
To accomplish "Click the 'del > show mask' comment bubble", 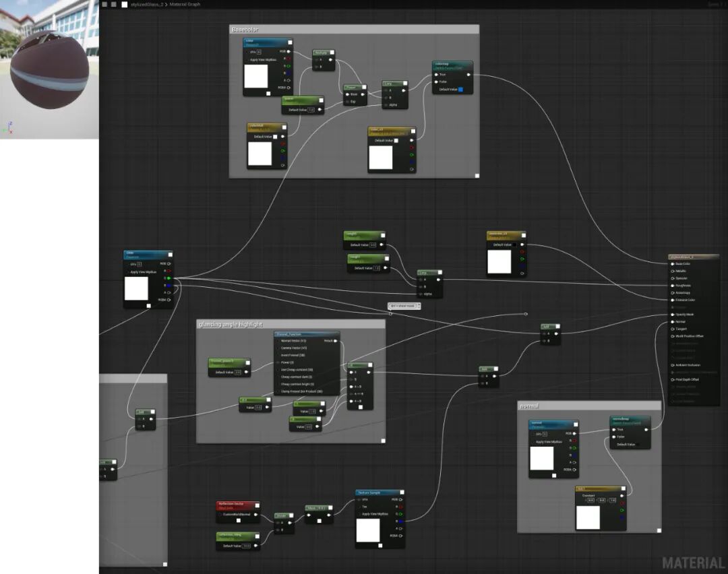I will (404, 306).
